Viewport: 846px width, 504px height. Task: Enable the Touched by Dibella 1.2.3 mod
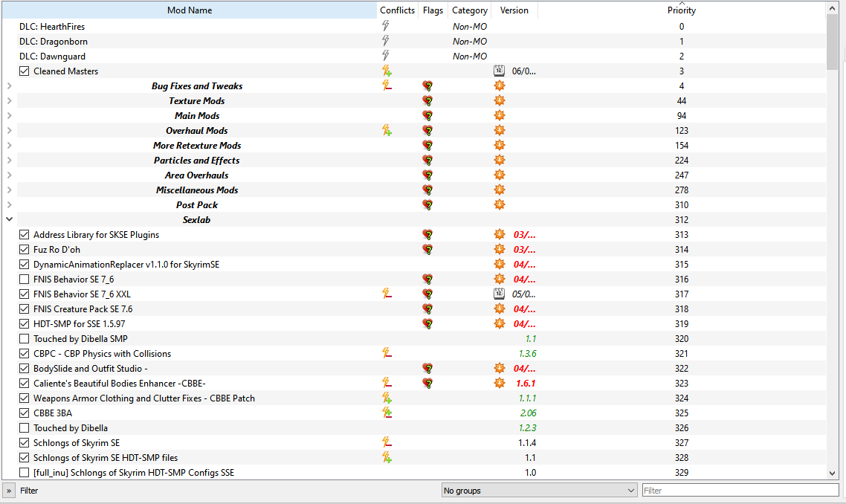tap(24, 427)
